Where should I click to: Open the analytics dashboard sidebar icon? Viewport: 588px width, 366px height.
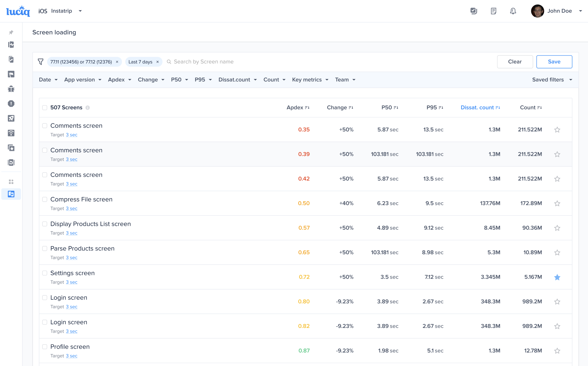(x=11, y=45)
